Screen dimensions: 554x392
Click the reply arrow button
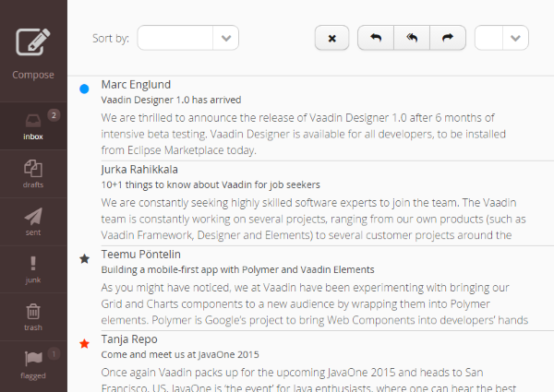click(376, 38)
